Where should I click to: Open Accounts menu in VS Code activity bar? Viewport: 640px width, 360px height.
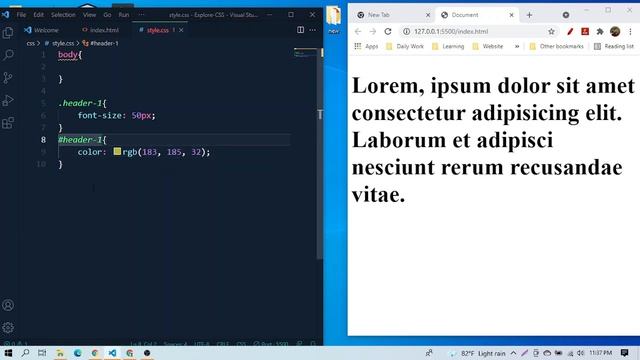(8, 305)
